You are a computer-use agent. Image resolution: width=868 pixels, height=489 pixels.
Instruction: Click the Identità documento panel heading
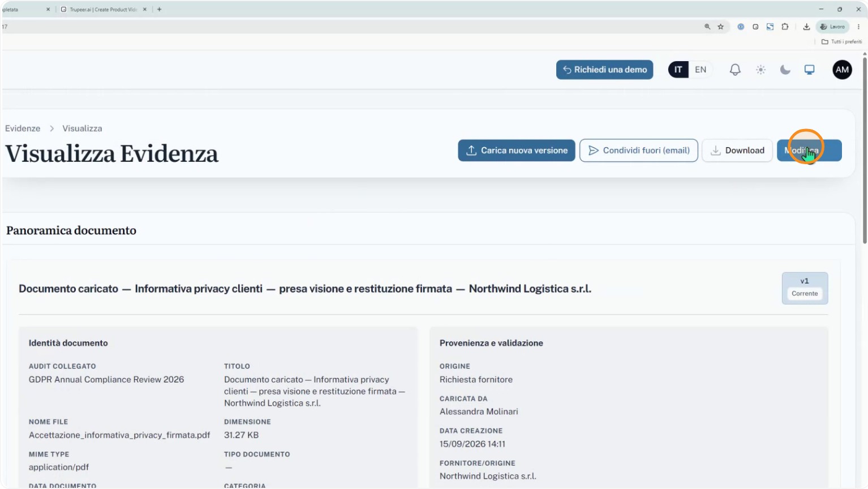(x=68, y=343)
